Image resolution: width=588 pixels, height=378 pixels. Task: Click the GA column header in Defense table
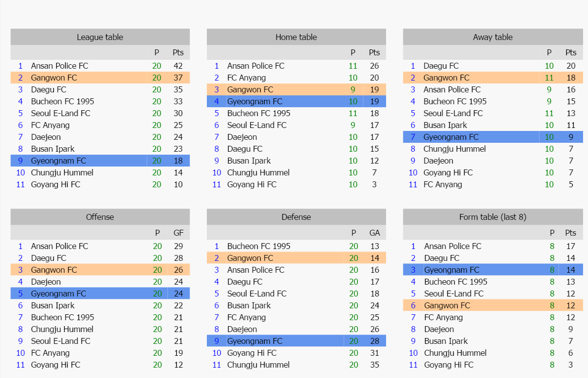click(375, 233)
